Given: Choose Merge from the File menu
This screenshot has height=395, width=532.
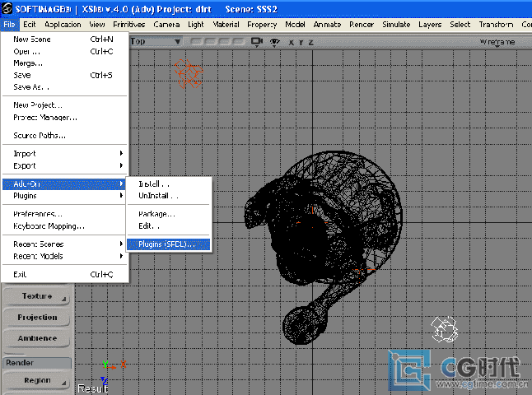Looking at the screenshot, I should 64,63.
